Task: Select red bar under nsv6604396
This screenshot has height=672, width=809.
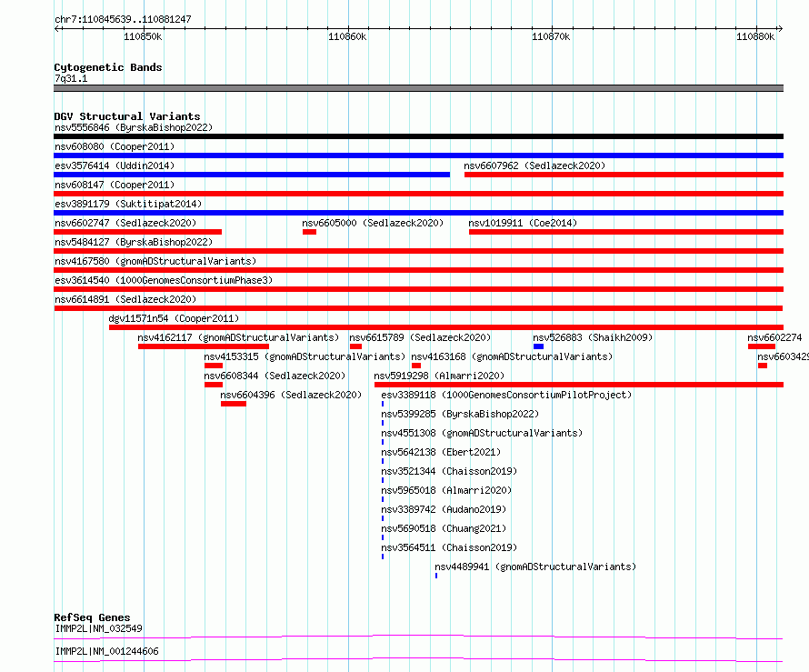Action: 234,404
